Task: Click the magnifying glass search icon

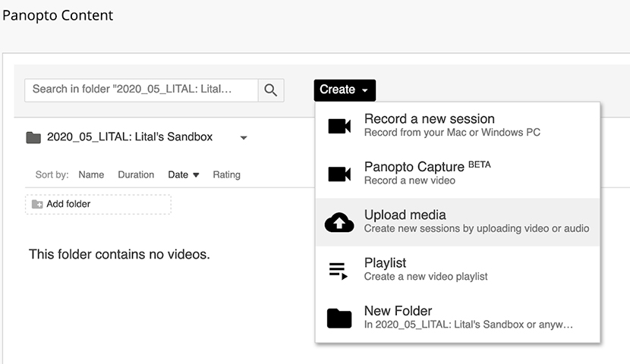Action: pos(270,90)
